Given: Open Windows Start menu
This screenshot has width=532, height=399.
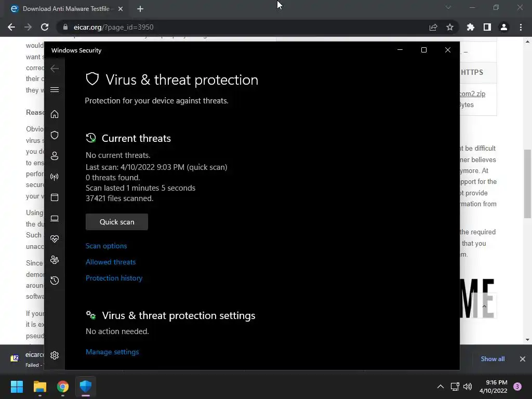Looking at the screenshot, I should 17,387.
